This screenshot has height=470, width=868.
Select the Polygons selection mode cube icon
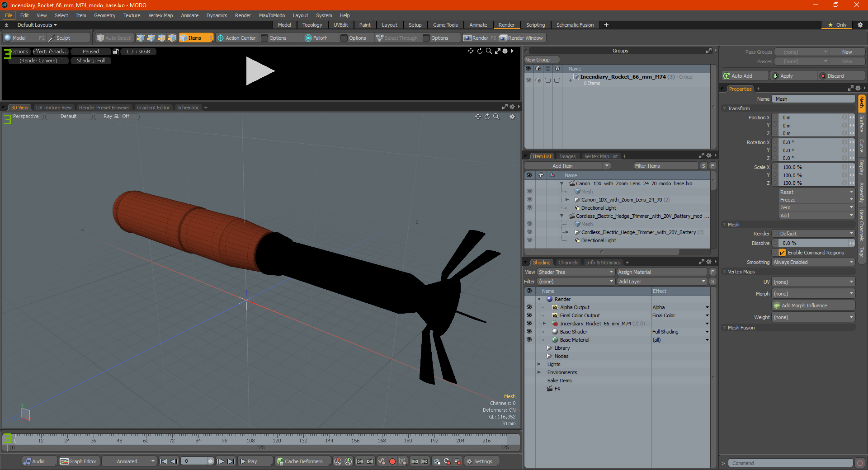pyautogui.click(x=161, y=38)
